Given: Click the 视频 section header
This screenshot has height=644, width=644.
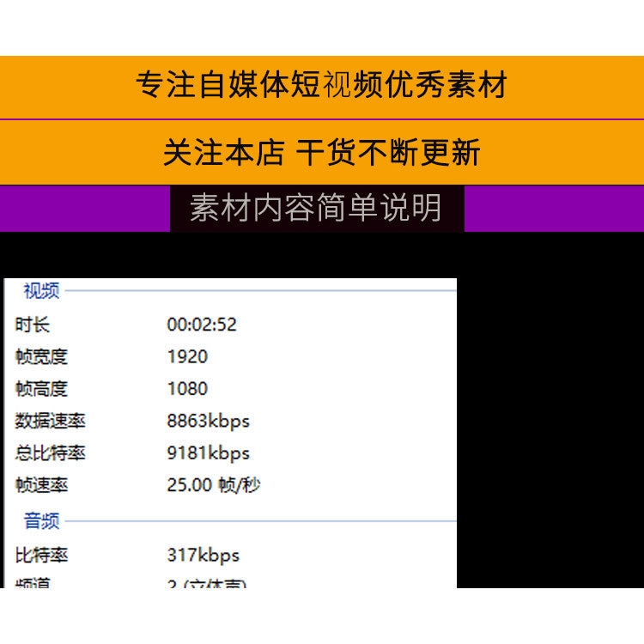Looking at the screenshot, I should pos(41,291).
